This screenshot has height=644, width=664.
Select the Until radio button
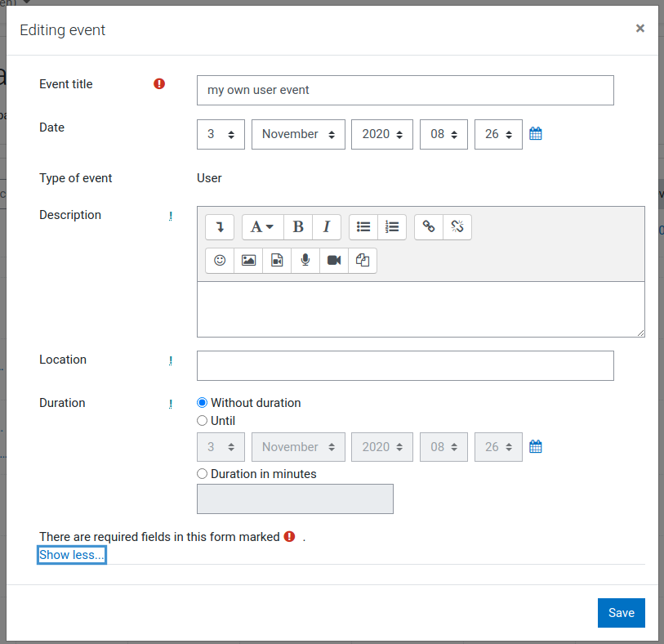202,420
